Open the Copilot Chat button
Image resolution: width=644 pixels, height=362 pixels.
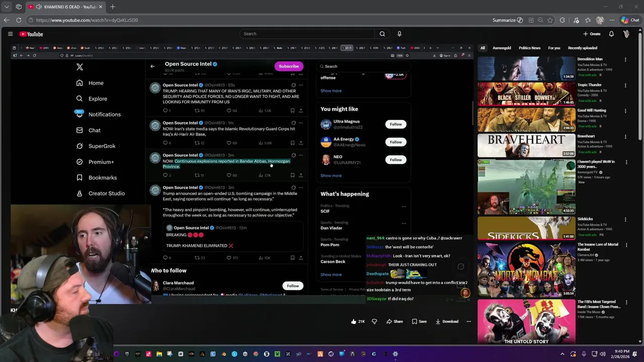[630, 20]
